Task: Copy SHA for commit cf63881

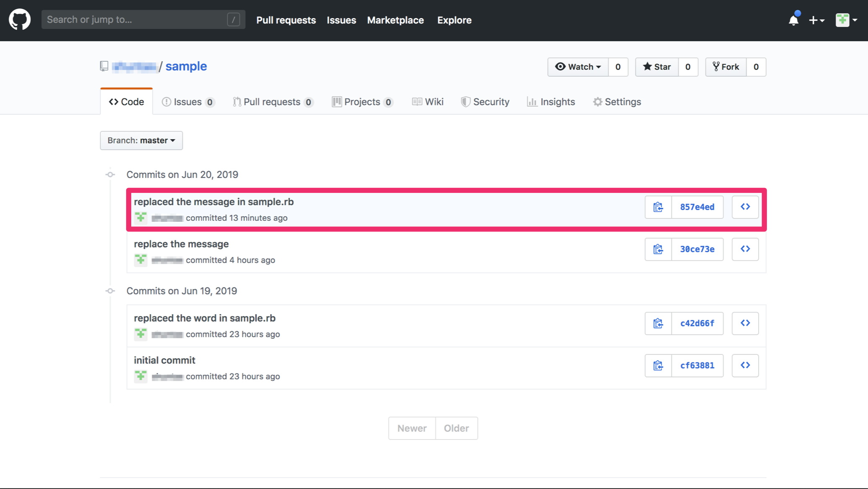Action: point(658,366)
